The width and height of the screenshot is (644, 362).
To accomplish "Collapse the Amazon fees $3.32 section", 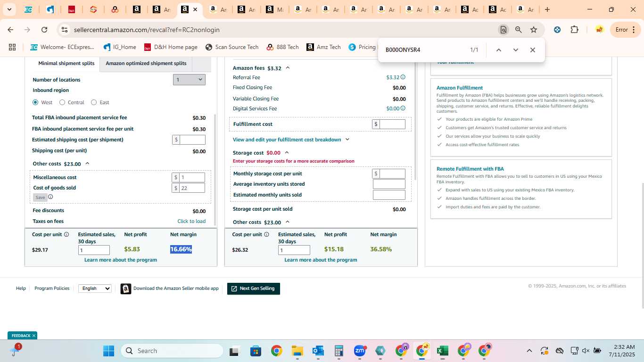I will (x=288, y=68).
